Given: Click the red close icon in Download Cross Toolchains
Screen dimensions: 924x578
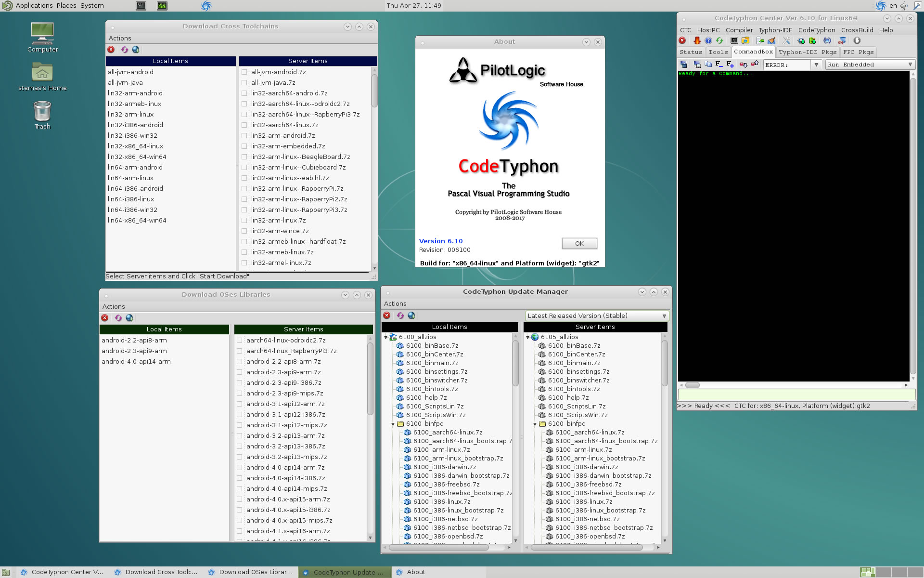Looking at the screenshot, I should [111, 50].
